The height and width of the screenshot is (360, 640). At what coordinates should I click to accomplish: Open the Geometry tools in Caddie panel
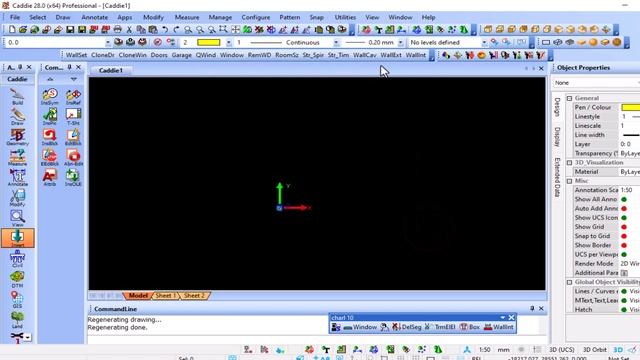[x=17, y=138]
